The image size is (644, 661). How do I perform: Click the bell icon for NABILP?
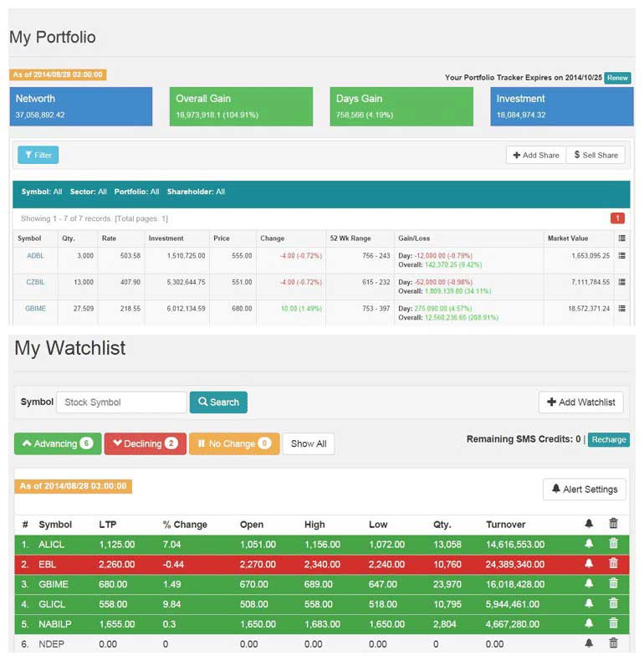point(589,623)
